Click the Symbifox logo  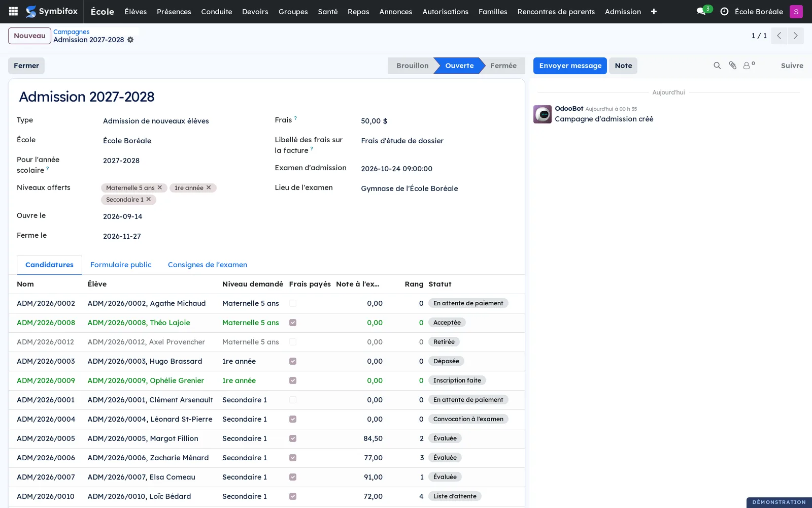click(52, 11)
